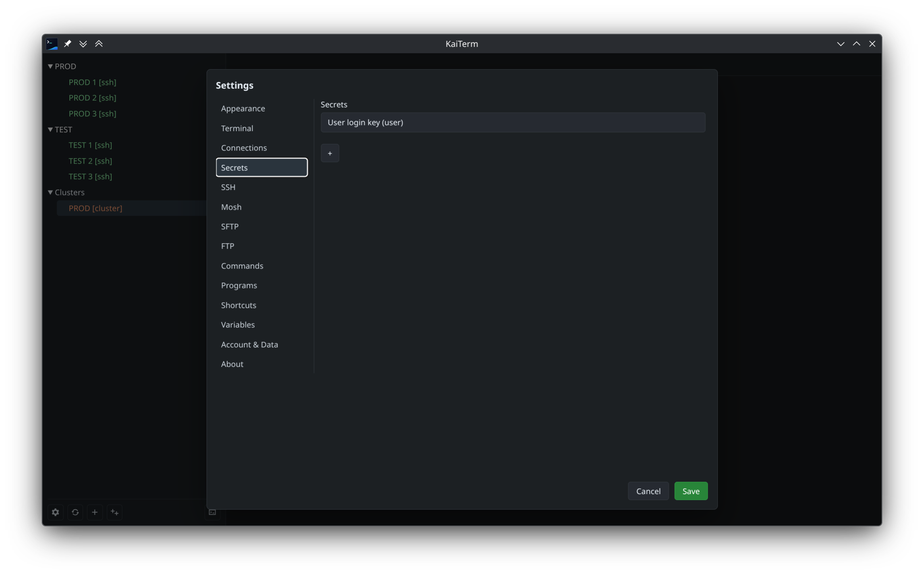The height and width of the screenshot is (576, 924).
Task: Select PROD 2 [ssh] connection
Action: pos(93,98)
